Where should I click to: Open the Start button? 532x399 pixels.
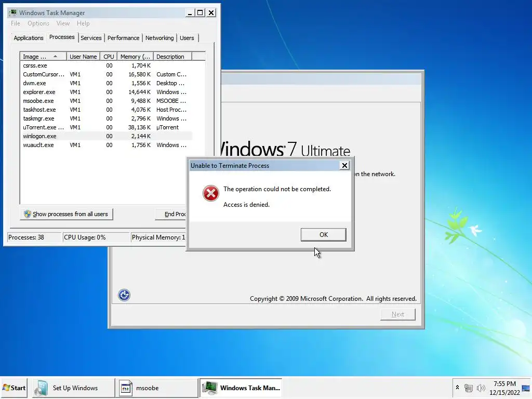(x=14, y=388)
